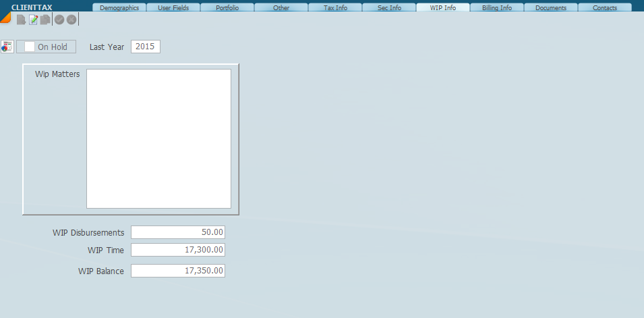This screenshot has width=644, height=318.
Task: Open the Contacts tab
Action: click(605, 8)
